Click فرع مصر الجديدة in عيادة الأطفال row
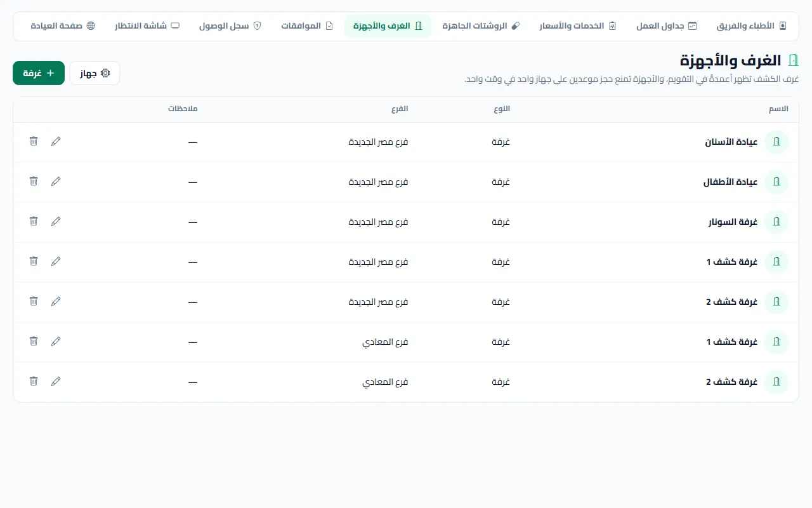Viewport: 812px width, 508px height. click(378, 182)
